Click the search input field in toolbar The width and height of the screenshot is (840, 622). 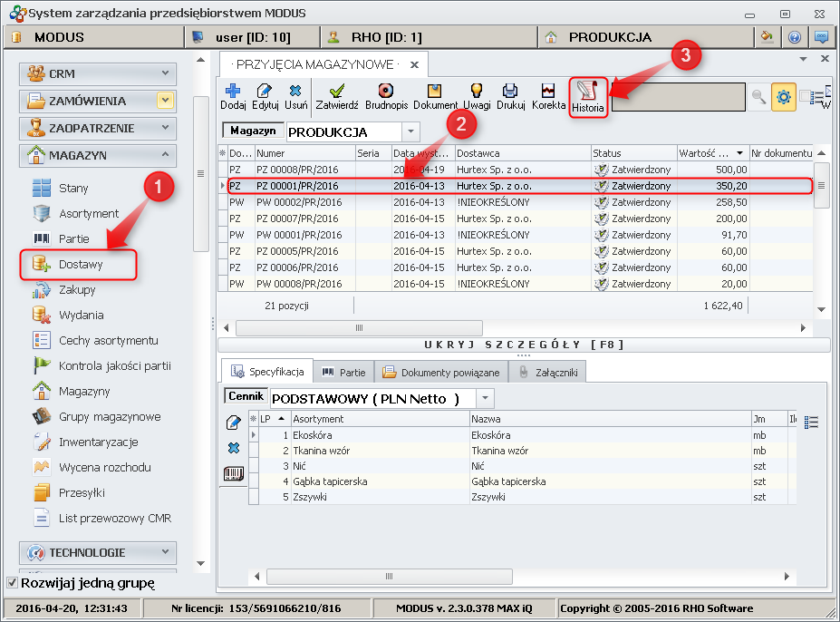point(678,97)
